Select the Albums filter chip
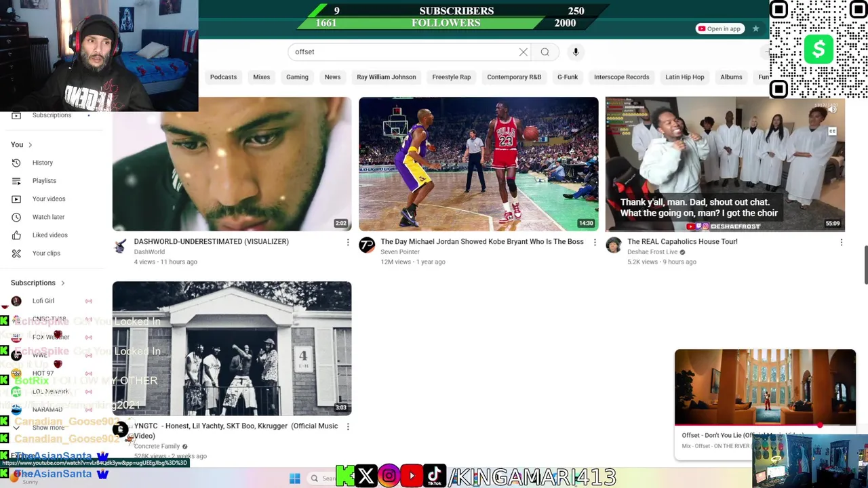The image size is (868, 488). tap(731, 77)
